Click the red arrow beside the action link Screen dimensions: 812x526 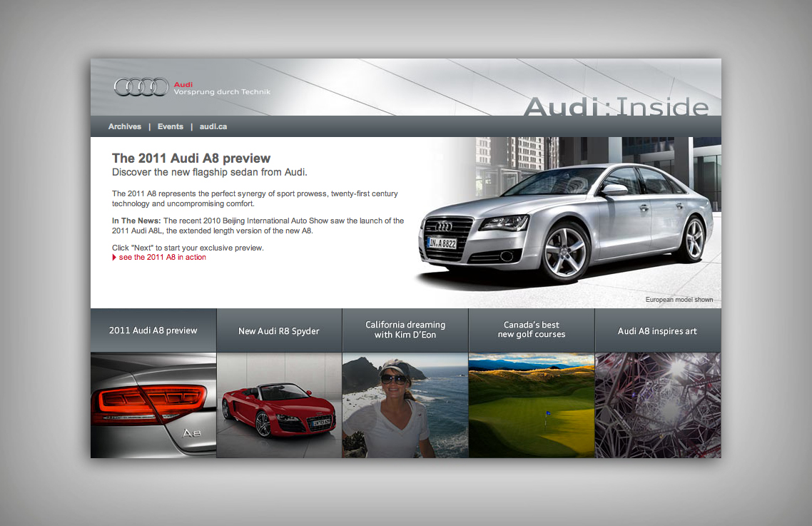114,258
